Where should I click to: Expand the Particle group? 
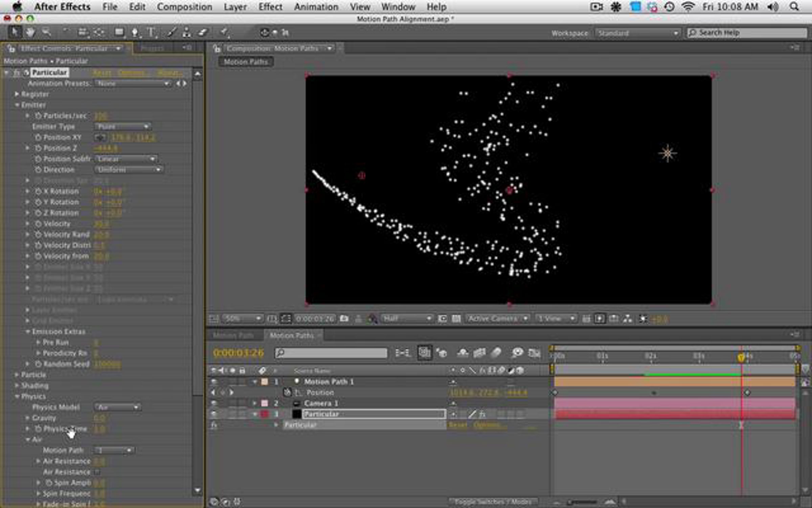(x=17, y=375)
